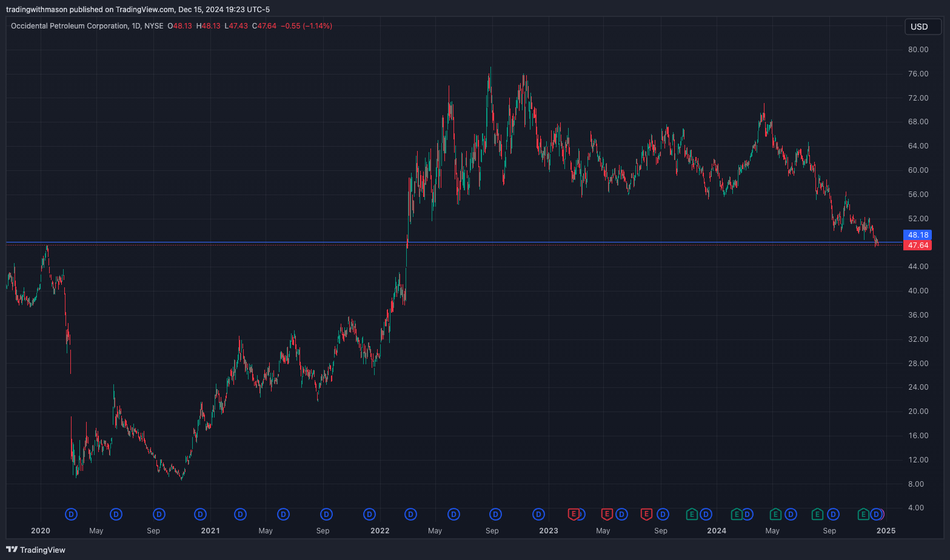950x560 pixels.
Task: Click the 2023 label on time axis
Action: pyautogui.click(x=549, y=531)
